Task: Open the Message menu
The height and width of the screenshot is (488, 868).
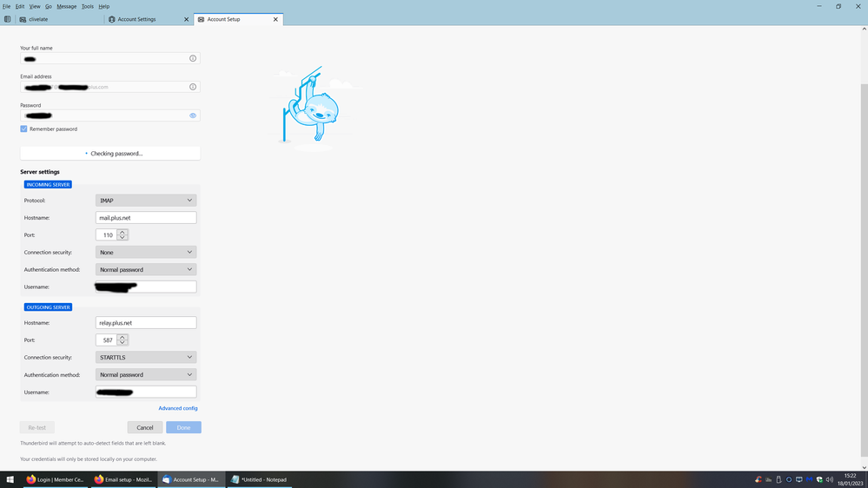Action: pyautogui.click(x=66, y=7)
